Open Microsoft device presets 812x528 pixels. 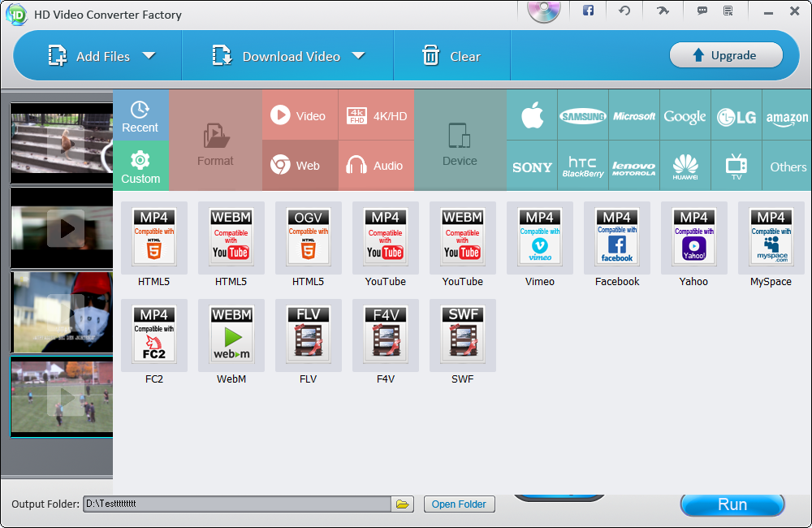coord(634,115)
